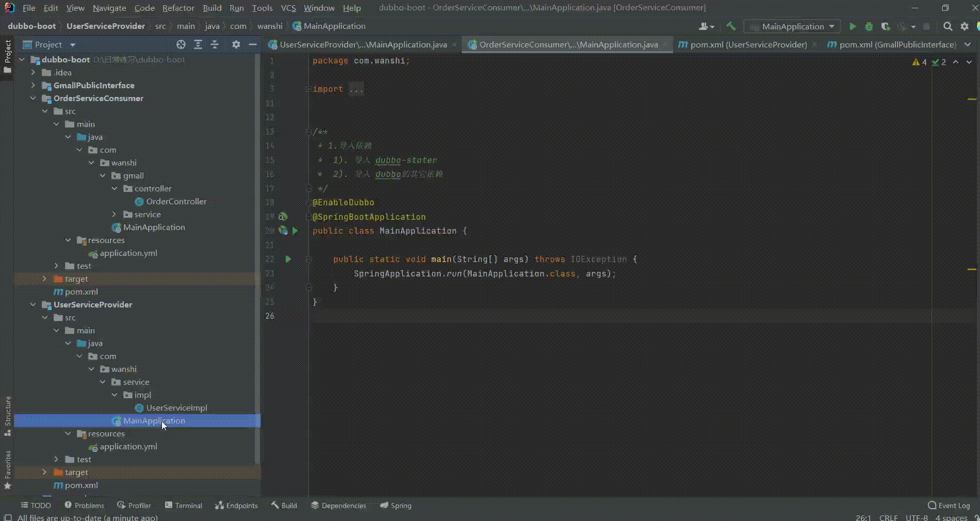
Task: Collapse the controller package node
Action: tap(115, 188)
